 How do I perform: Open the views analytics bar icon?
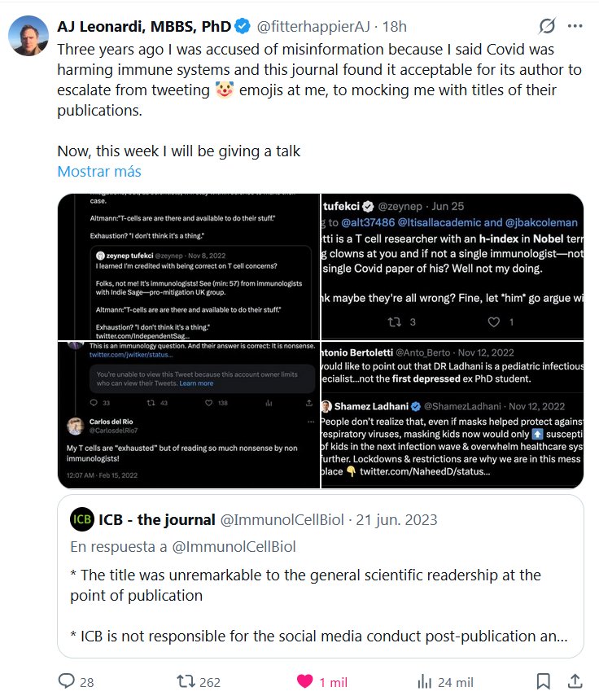click(x=424, y=681)
